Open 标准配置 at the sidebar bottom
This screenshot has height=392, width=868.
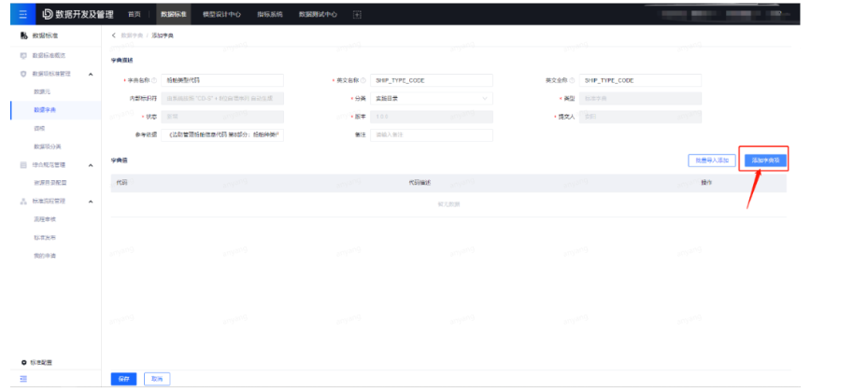click(41, 363)
